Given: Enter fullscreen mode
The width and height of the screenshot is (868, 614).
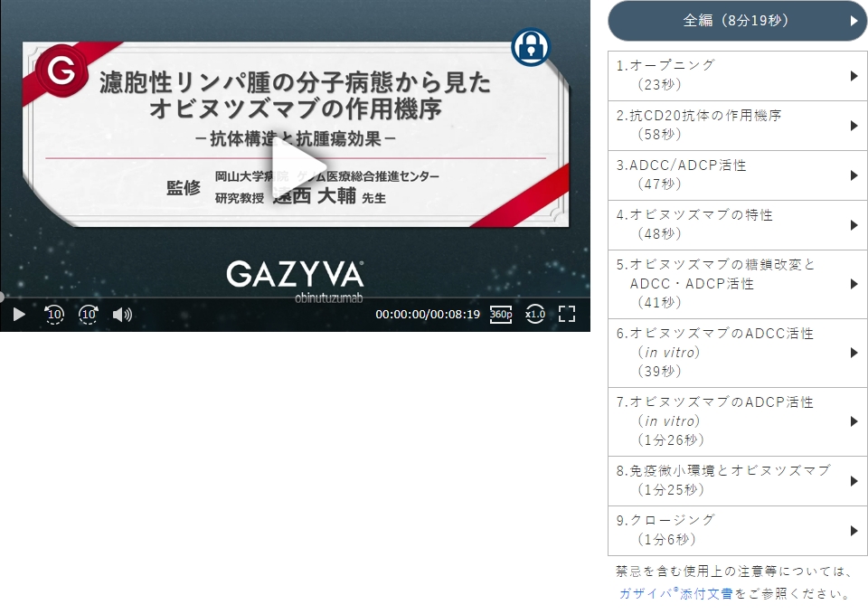Looking at the screenshot, I should click(x=568, y=314).
